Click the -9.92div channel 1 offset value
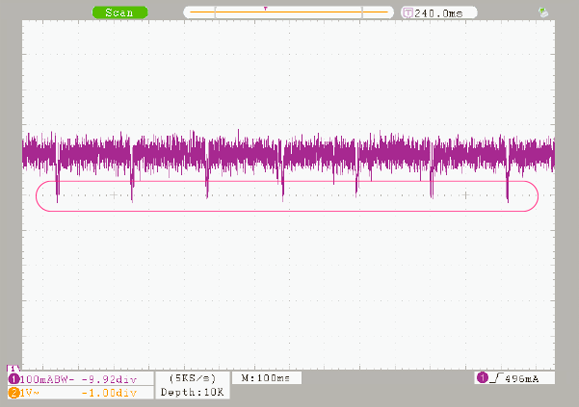This screenshot has height=407, width=579. click(109, 379)
